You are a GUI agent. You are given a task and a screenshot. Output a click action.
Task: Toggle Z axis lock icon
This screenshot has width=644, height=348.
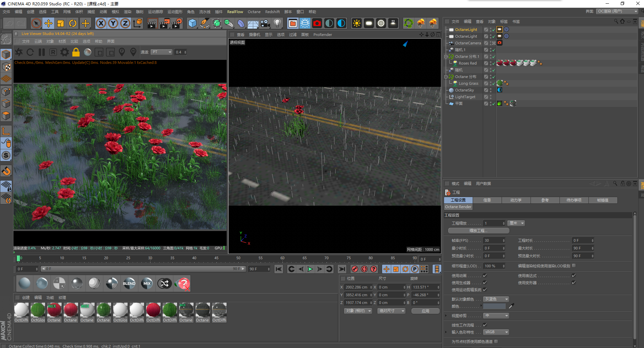125,23
